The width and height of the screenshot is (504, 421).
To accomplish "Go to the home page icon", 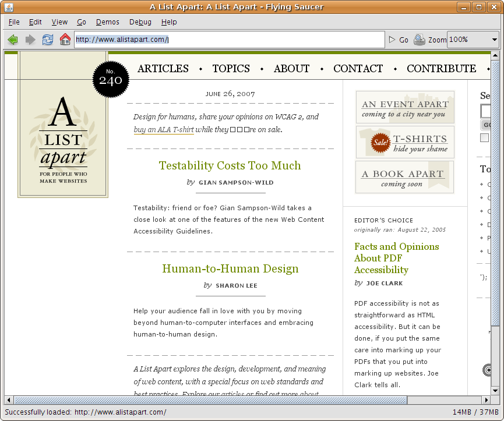I will click(65, 39).
